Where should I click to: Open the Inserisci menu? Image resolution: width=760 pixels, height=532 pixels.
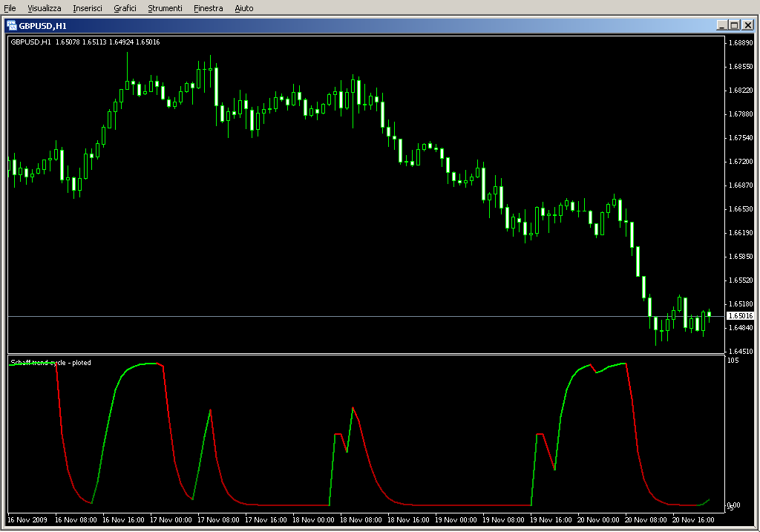pos(88,8)
